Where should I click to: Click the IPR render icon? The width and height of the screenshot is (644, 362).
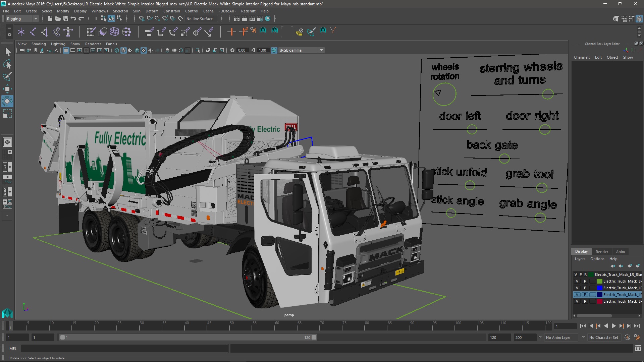pyautogui.click(x=252, y=19)
